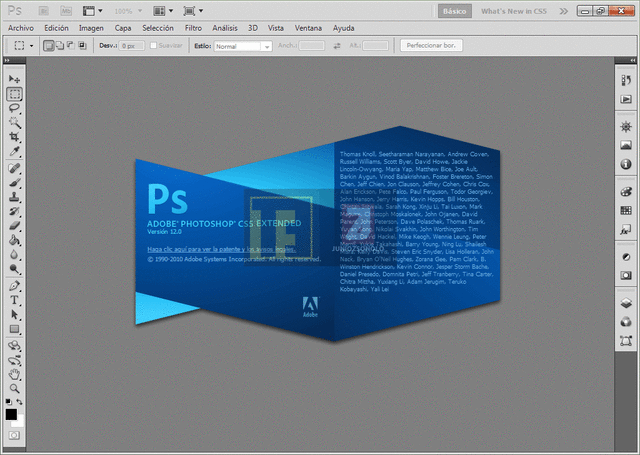This screenshot has height=455, width=640.
Task: Open the Channels panel icon
Action: [x=626, y=322]
